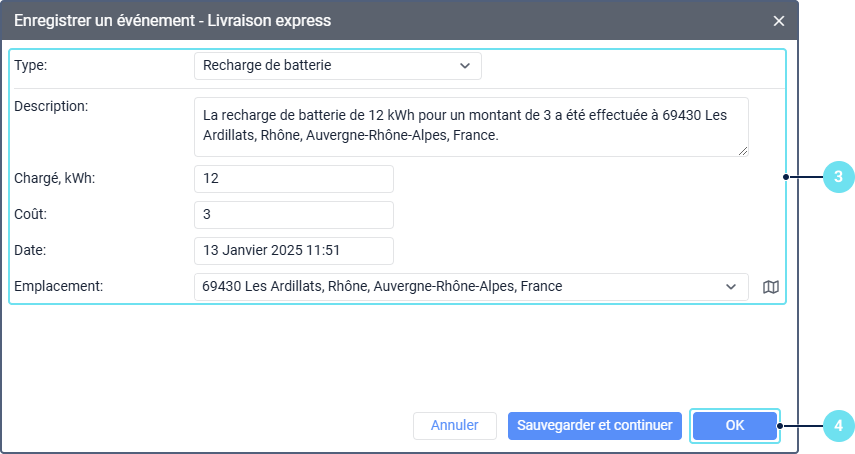This screenshot has height=454, width=855.
Task: Open the map picker icon beside Emplacement
Action: 770,287
